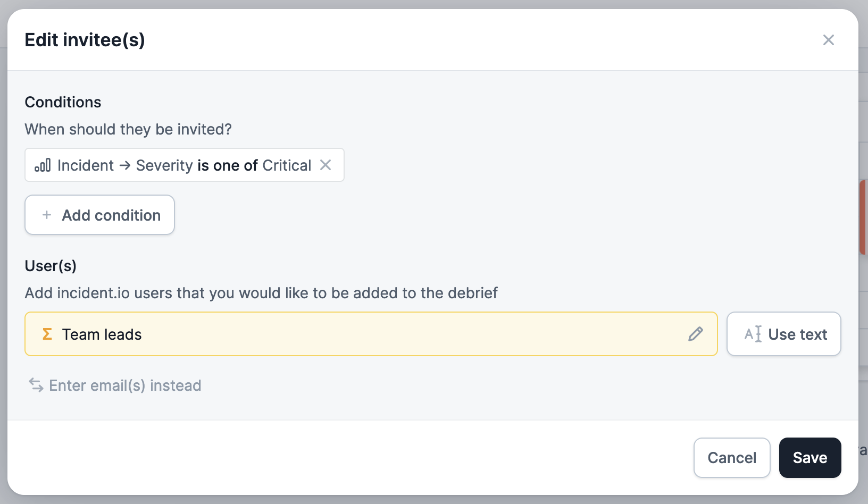Remove the Severity is Critical condition
This screenshot has width=868, height=504.
[x=325, y=165]
